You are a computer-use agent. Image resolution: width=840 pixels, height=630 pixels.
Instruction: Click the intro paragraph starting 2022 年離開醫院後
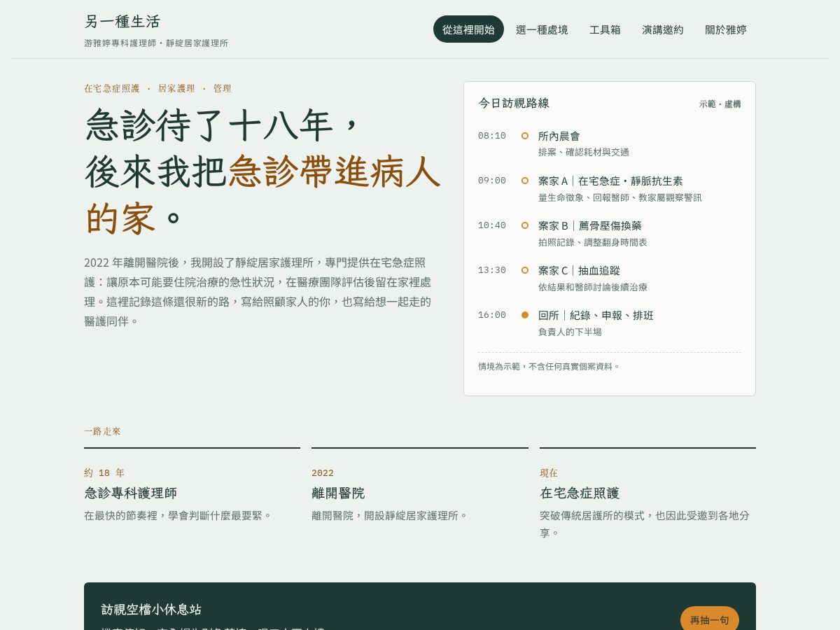pos(258,291)
